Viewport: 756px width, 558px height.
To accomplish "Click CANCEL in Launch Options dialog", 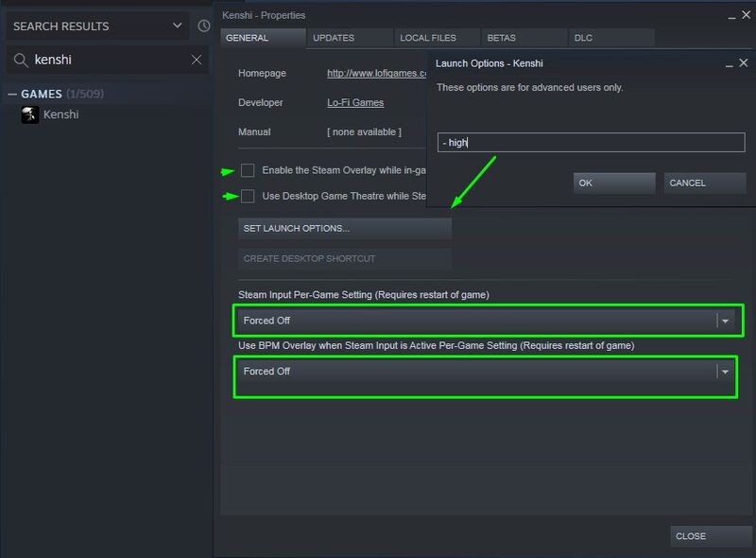I will point(705,183).
